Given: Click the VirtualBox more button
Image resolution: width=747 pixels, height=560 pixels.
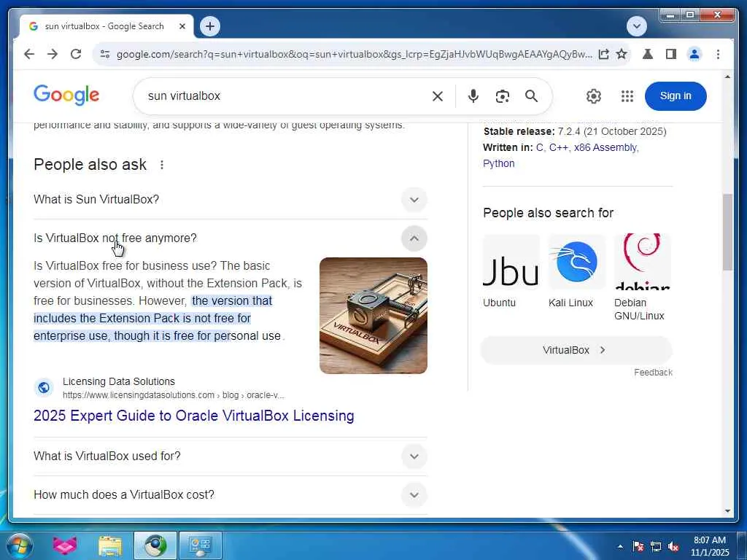Looking at the screenshot, I should pos(576,350).
